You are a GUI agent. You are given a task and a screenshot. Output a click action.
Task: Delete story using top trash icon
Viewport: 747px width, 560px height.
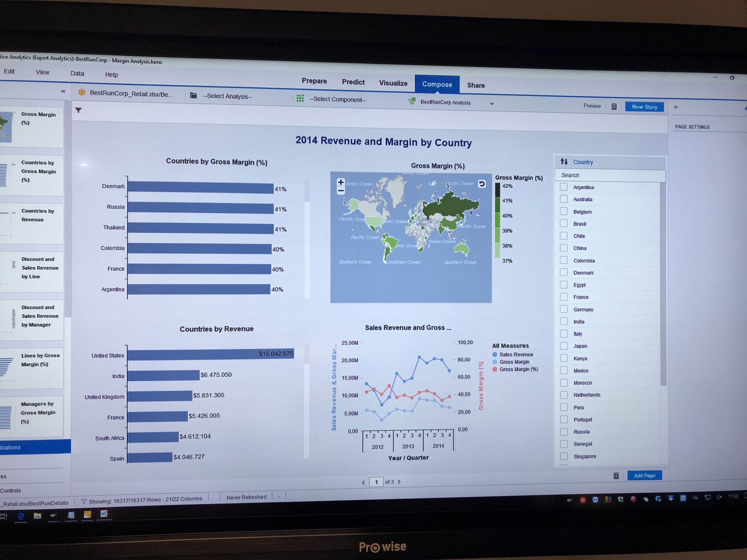[x=614, y=107]
